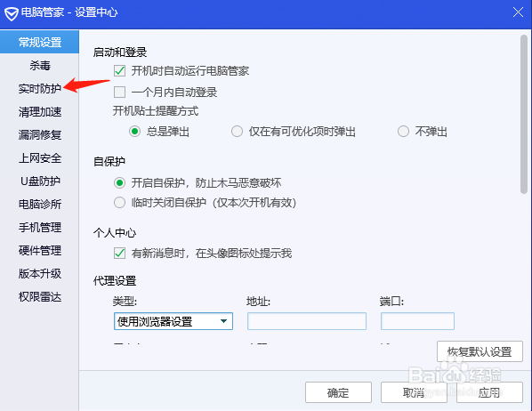The image size is (532, 411).
Task: Open 权限雷达 settings
Action: [40, 296]
